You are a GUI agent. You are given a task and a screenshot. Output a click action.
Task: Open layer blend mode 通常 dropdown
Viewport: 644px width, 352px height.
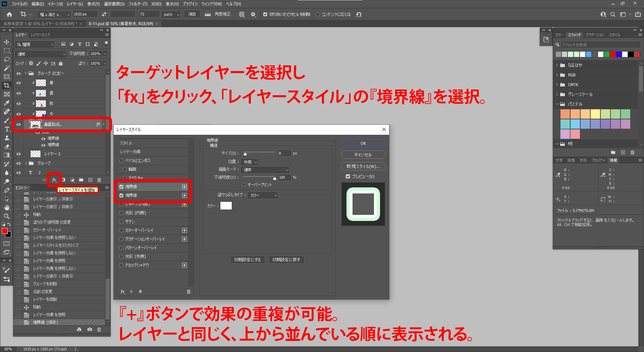click(41, 54)
